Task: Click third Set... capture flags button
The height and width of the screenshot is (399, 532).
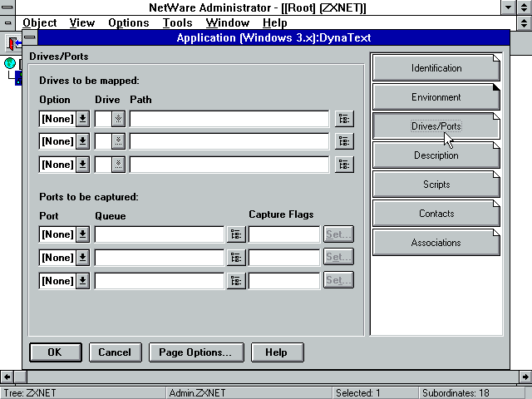Action: tap(338, 280)
